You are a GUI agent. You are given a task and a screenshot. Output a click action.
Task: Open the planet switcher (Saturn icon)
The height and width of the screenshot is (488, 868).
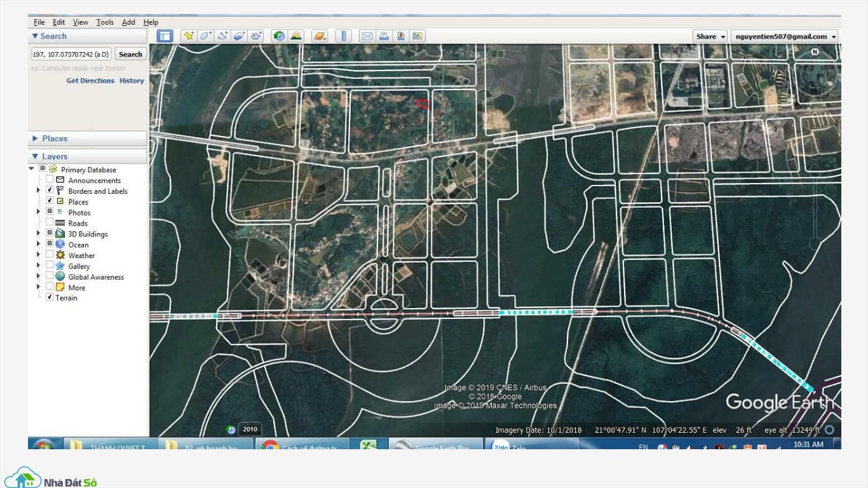tap(320, 36)
